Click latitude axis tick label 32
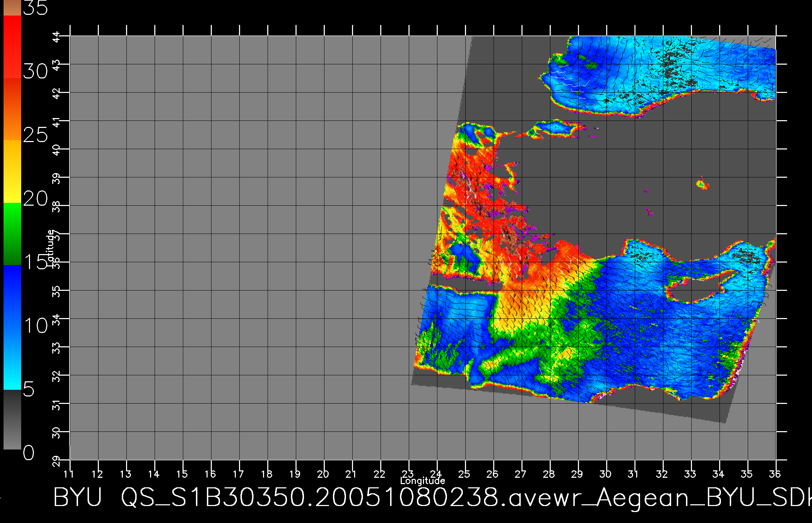Image resolution: width=812 pixels, height=523 pixels. pos(56,376)
